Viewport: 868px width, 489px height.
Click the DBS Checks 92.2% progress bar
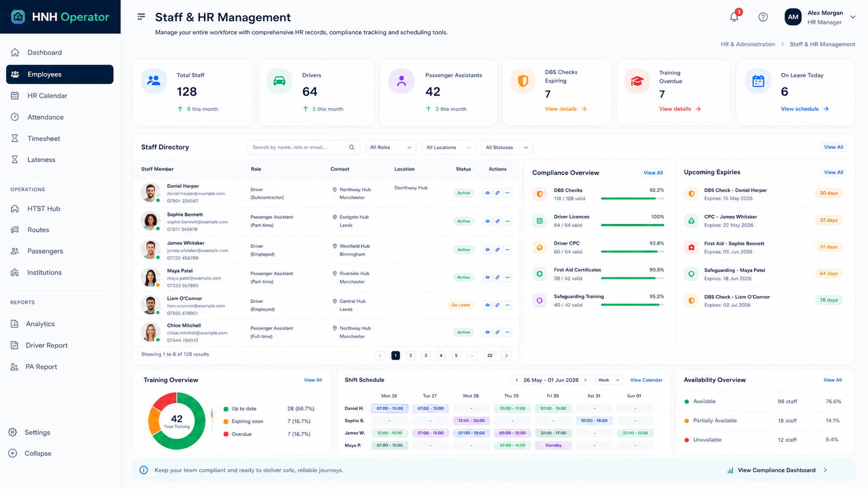click(x=632, y=199)
